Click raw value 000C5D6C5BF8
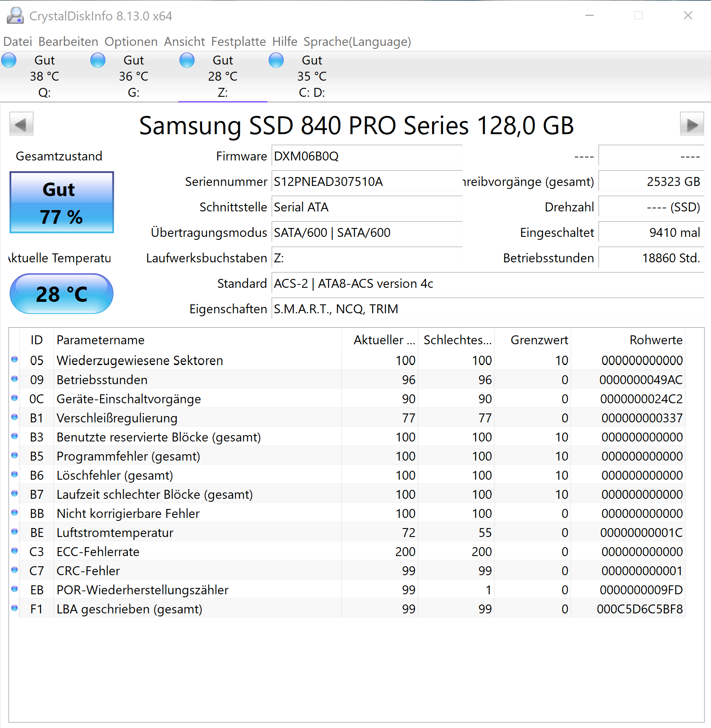The width and height of the screenshot is (711, 728). coord(640,609)
